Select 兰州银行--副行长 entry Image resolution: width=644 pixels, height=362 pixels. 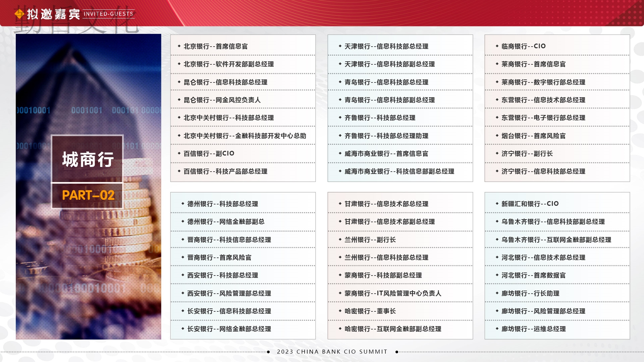[370, 240]
